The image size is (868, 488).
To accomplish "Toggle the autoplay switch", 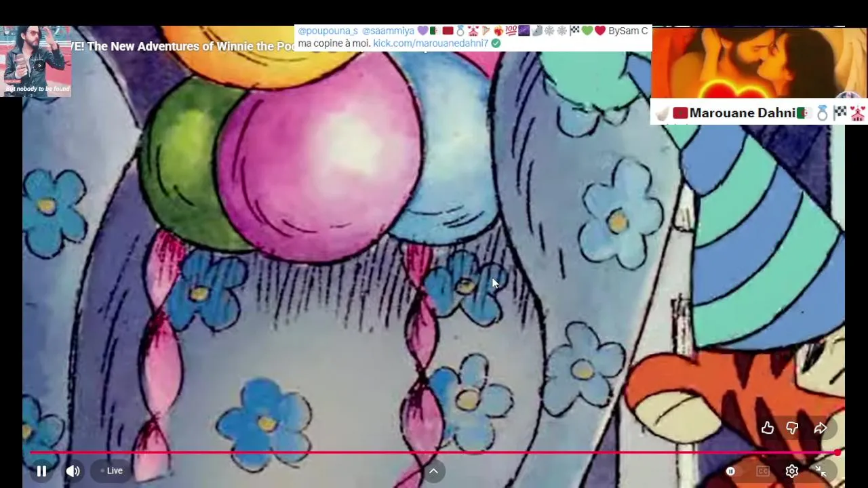I will click(730, 471).
